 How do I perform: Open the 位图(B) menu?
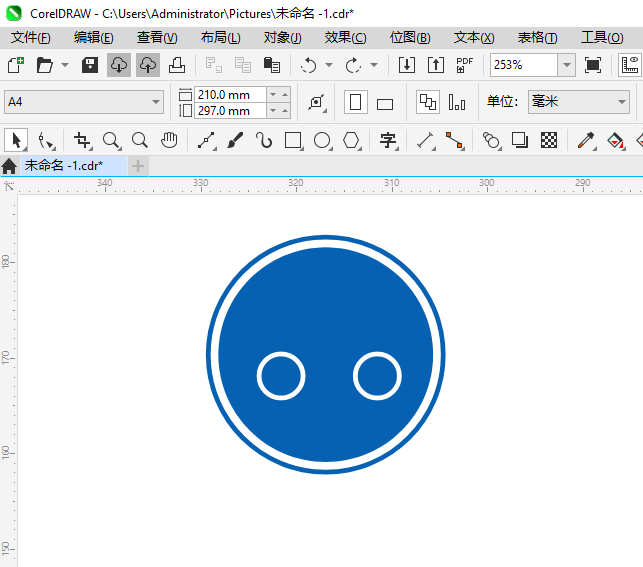pyautogui.click(x=410, y=38)
